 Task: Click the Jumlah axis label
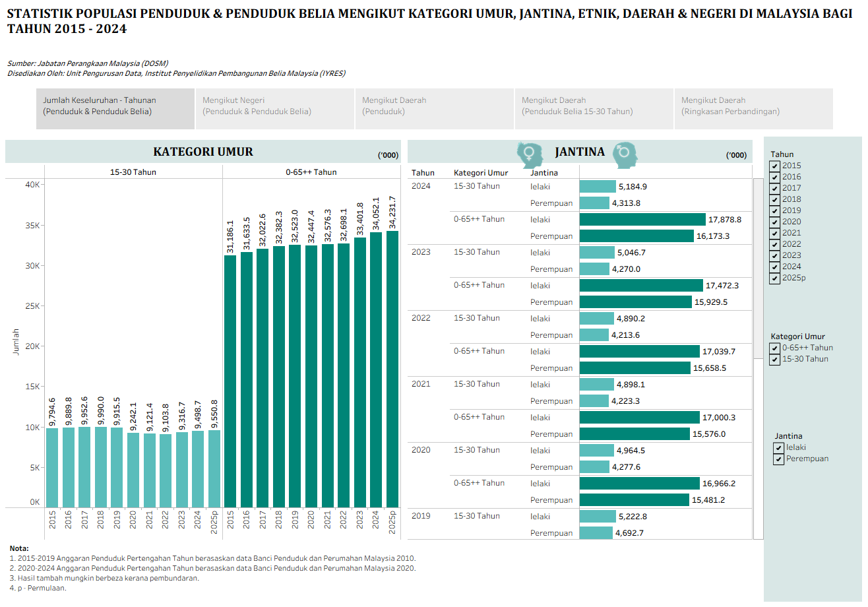(x=16, y=342)
